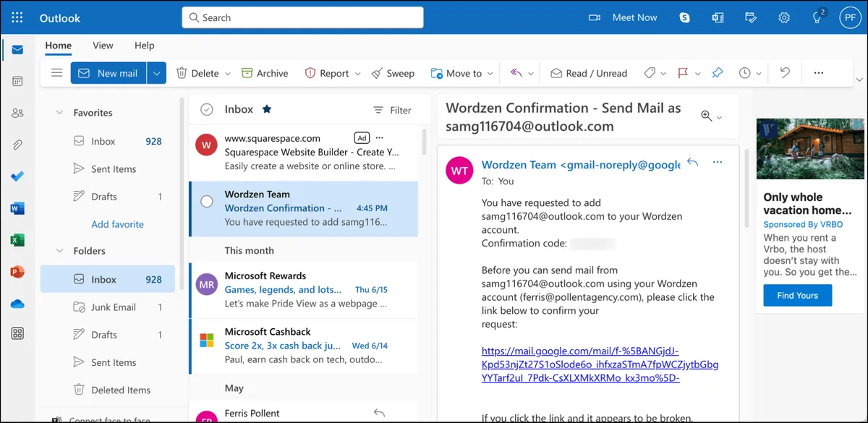The width and height of the screenshot is (868, 423).
Task: Click the Sweep button
Action: click(393, 73)
